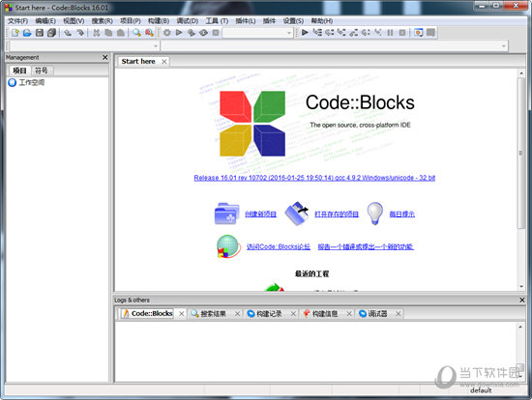
Task: Close the Start here editor tab
Action: (164, 62)
